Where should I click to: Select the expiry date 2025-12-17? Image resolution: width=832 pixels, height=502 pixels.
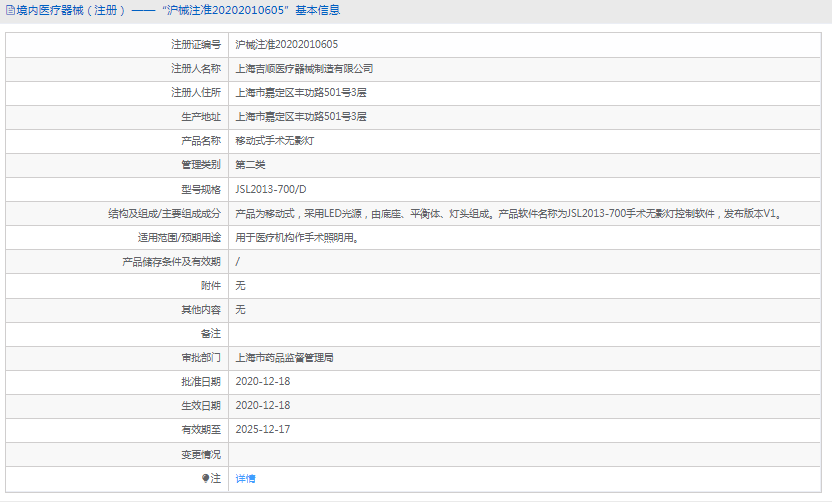263,429
